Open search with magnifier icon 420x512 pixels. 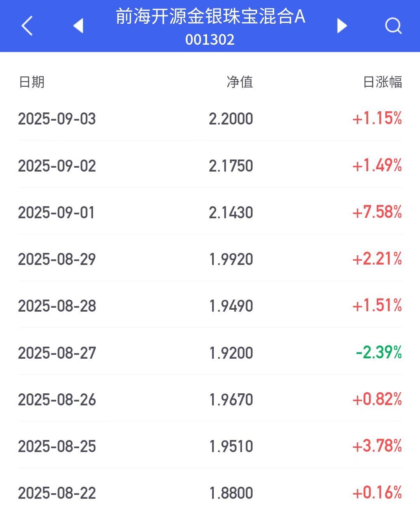point(393,26)
